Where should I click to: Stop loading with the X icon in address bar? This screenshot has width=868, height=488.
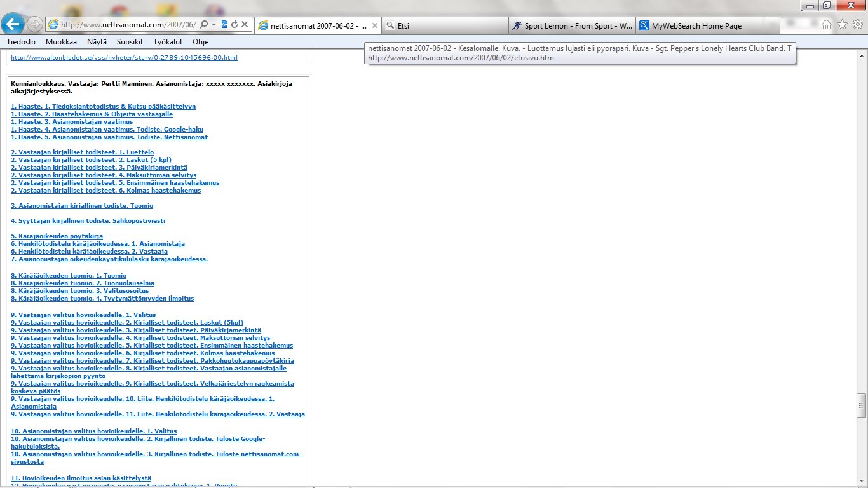pos(244,24)
